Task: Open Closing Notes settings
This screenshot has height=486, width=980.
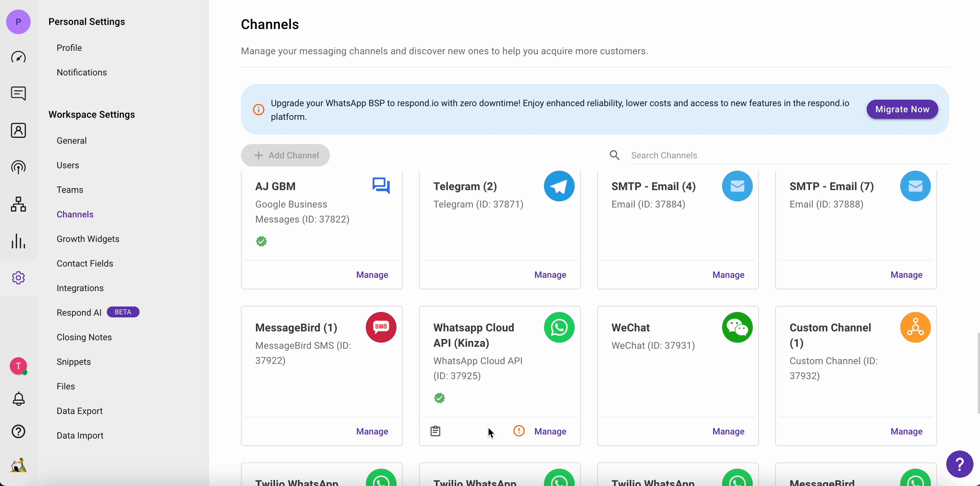Action: coord(84,337)
